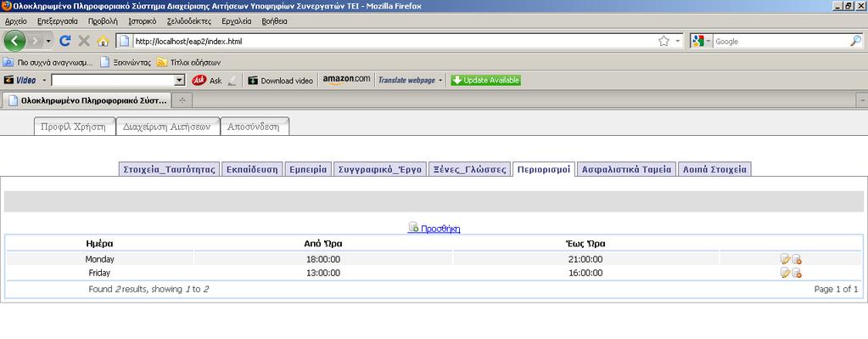868x339 pixels.
Task: Edit the Monday row with pencil icon
Action: pyautogui.click(x=785, y=258)
